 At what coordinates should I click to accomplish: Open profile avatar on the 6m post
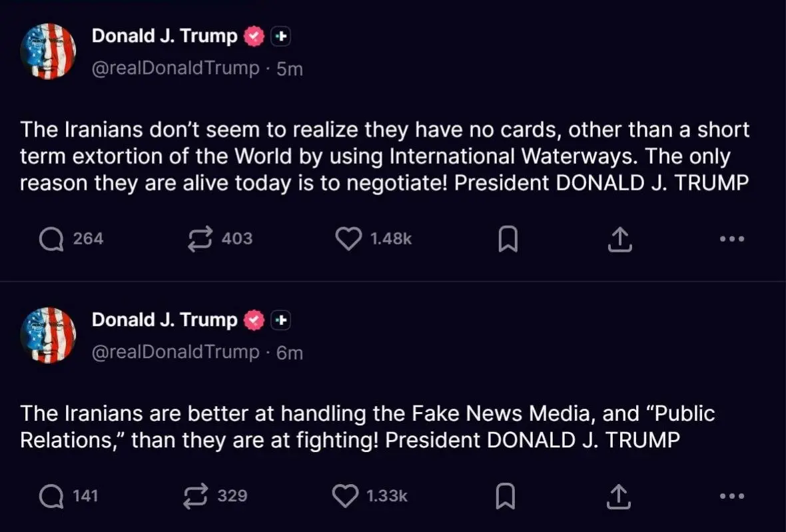pos(48,335)
